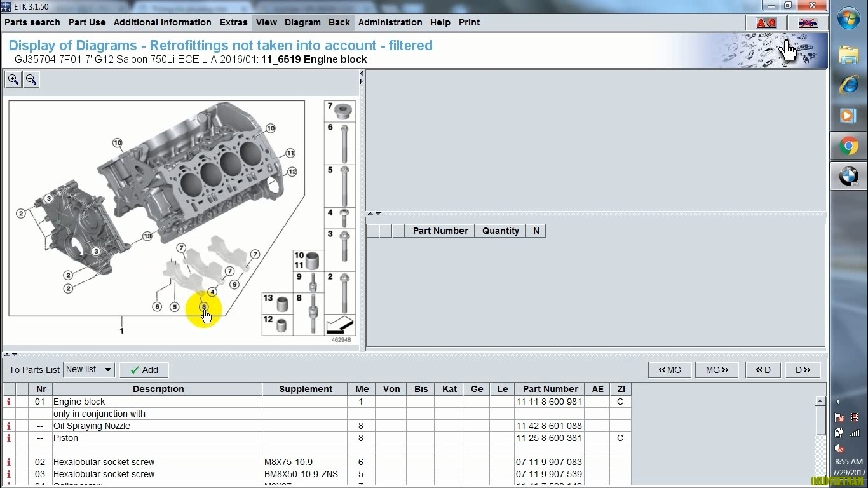Click the vertical splitter arrows beside diagram
This screenshot has height=488, width=868.
pos(362,78)
